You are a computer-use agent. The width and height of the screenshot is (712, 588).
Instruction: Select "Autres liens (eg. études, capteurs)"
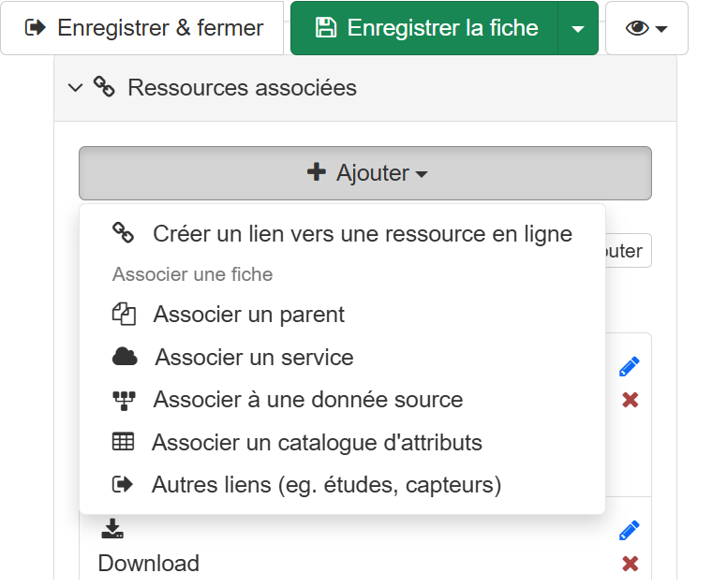point(326,485)
